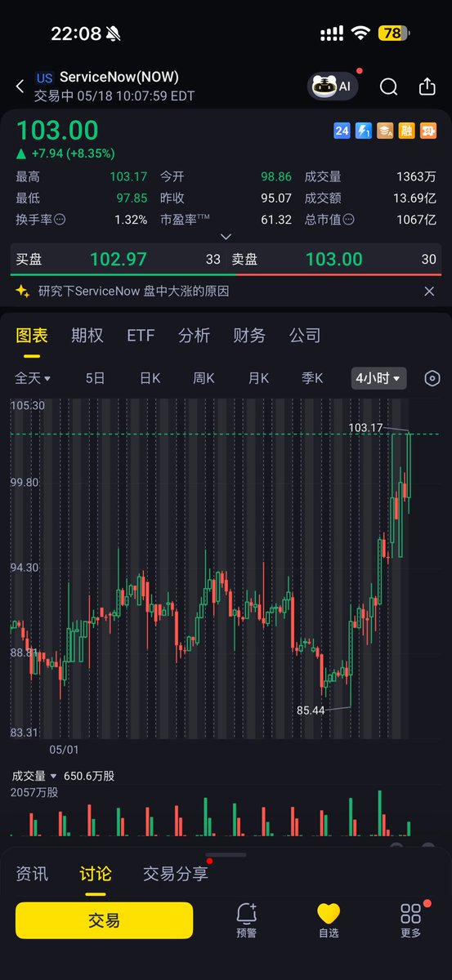The height and width of the screenshot is (980, 452).
Task: Switch chart to 月K view
Action: click(258, 378)
